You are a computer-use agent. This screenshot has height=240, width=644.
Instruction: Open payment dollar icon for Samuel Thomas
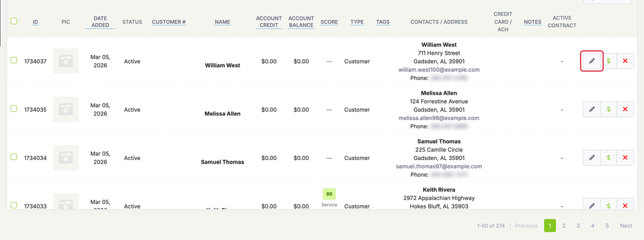(x=609, y=157)
